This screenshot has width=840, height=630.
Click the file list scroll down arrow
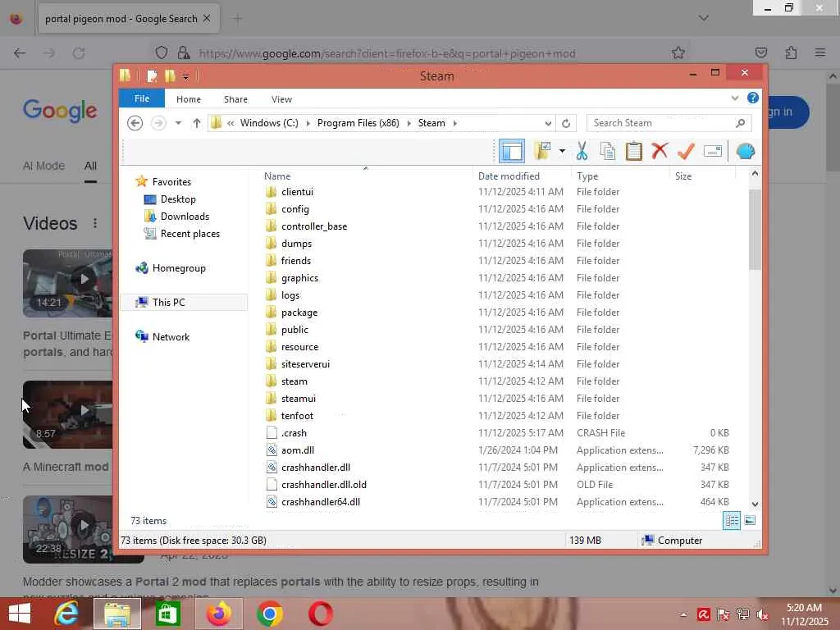(755, 504)
